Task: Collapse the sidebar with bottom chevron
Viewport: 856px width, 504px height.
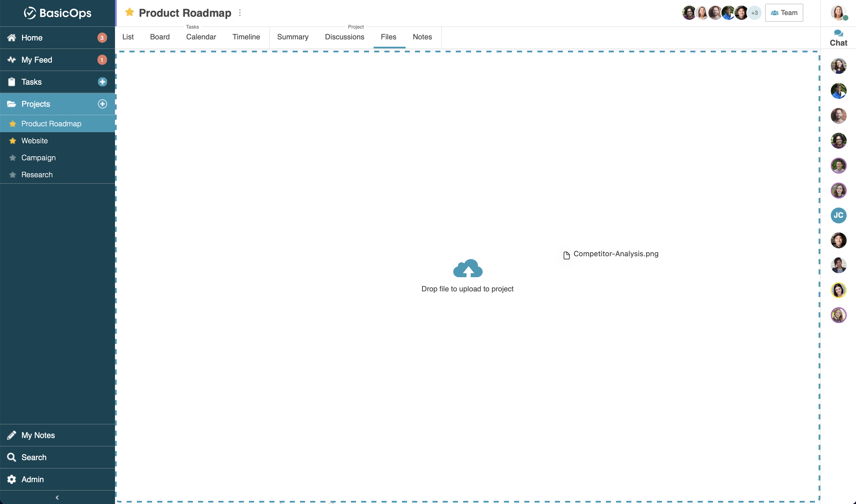Action: [57, 497]
